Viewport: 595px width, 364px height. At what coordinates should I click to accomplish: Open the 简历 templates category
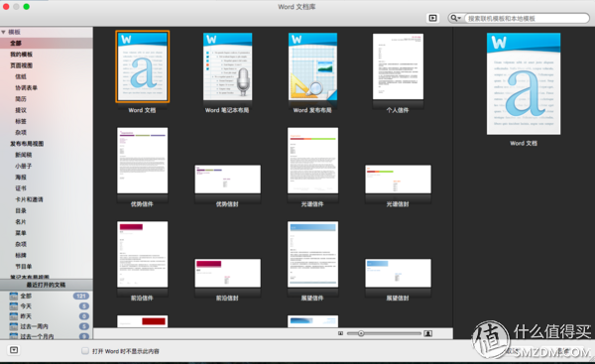[21, 99]
